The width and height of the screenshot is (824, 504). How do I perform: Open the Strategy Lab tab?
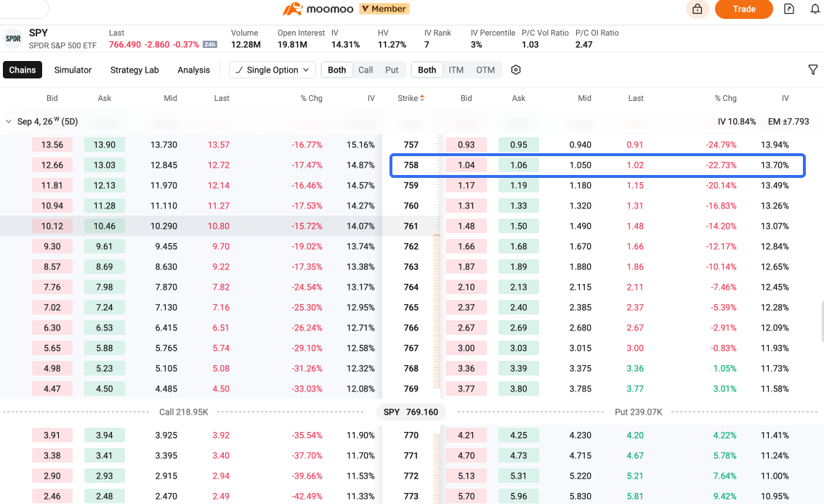pos(134,70)
